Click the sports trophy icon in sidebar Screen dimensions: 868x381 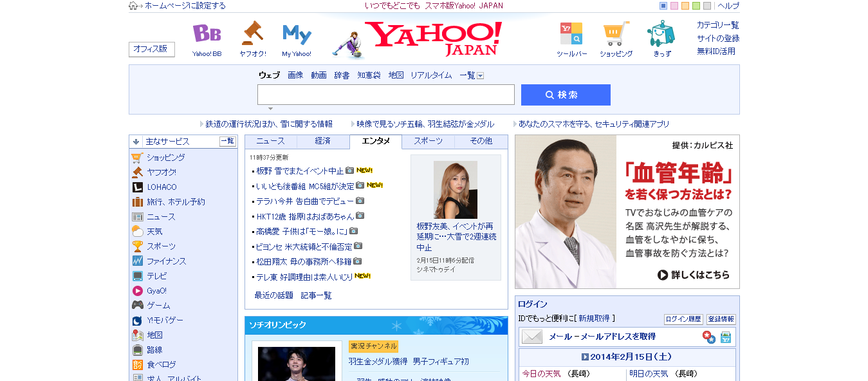pos(137,246)
